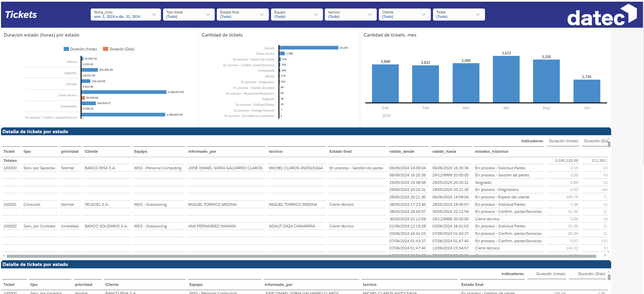The height and width of the screenshot is (294, 644).
Task: Sort by informado_por column header in first table
Action: tap(202, 151)
